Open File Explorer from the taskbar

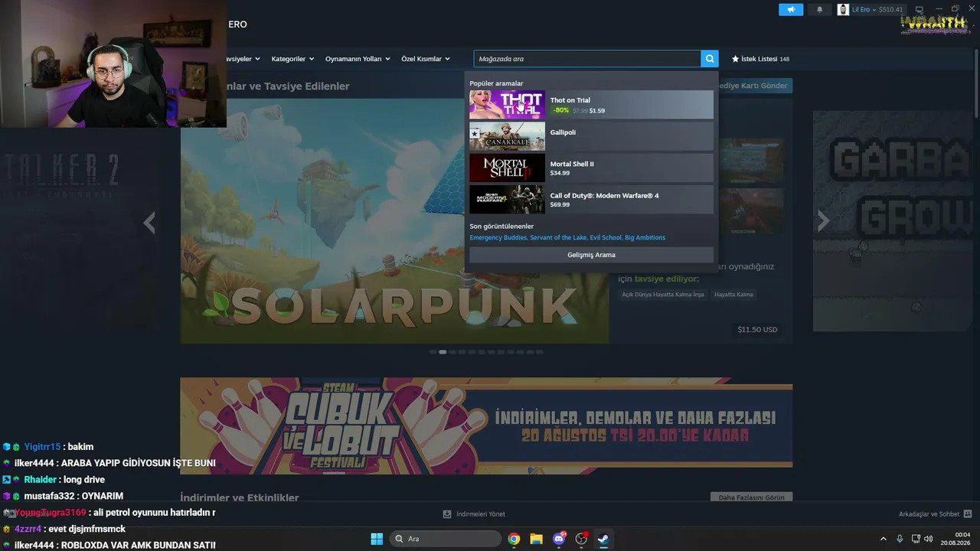(x=536, y=539)
